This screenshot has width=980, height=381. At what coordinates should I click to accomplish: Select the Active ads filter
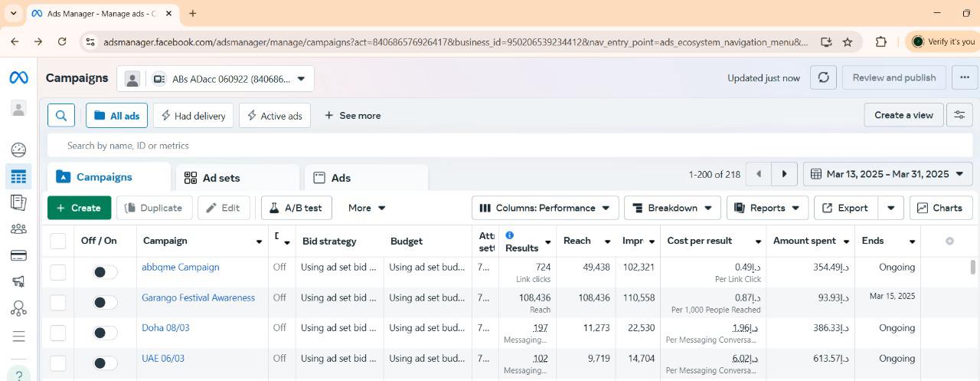pyautogui.click(x=275, y=116)
